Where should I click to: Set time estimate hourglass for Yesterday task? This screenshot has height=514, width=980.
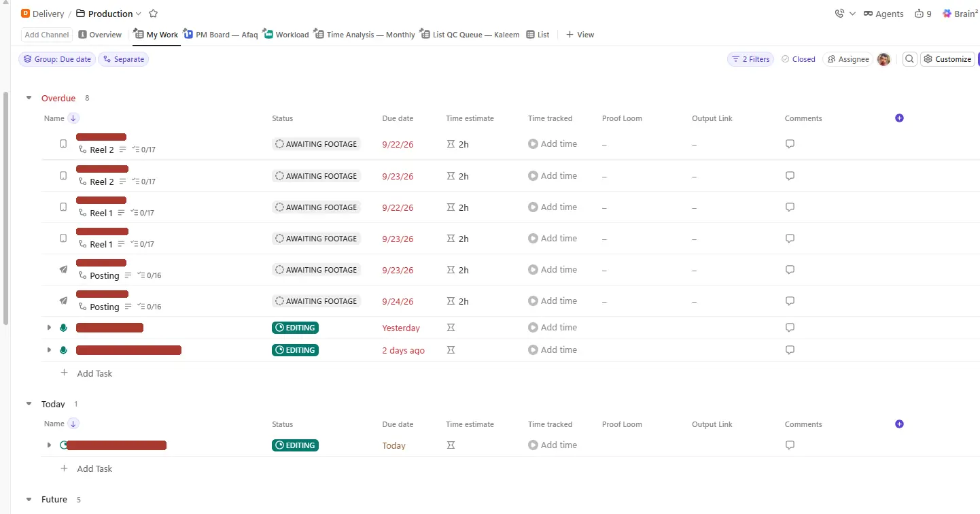(450, 328)
